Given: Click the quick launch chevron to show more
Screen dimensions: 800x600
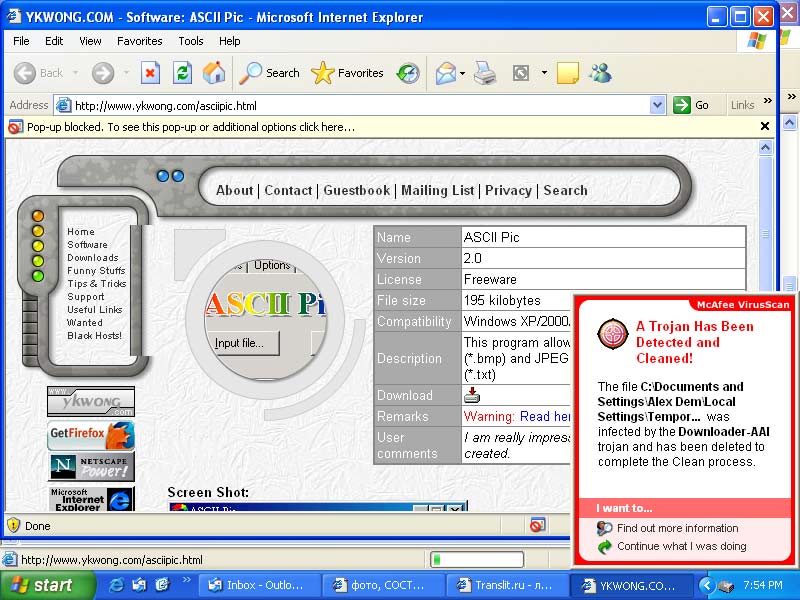Looking at the screenshot, I should pos(186,580).
